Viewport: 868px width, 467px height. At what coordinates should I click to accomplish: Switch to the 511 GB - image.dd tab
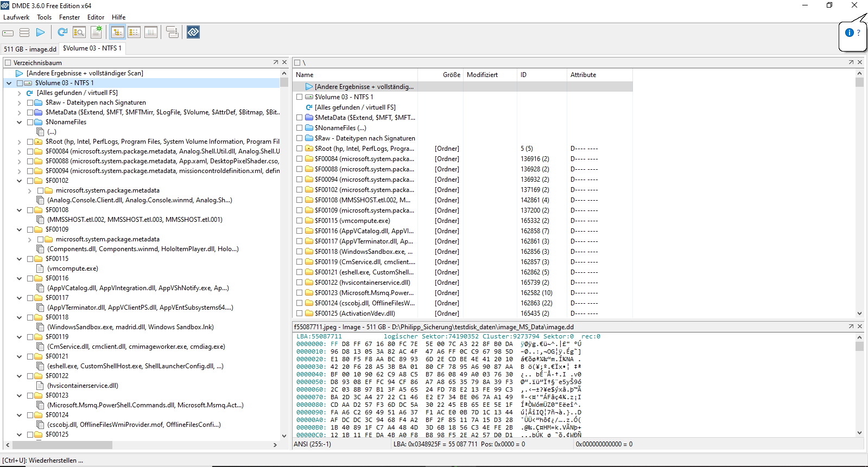point(30,49)
